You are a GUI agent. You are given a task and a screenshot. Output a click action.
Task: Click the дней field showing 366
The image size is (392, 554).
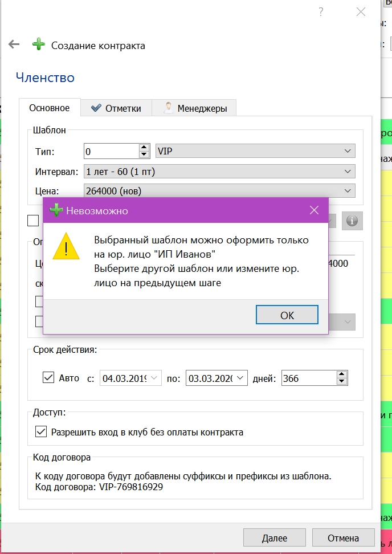click(x=309, y=378)
